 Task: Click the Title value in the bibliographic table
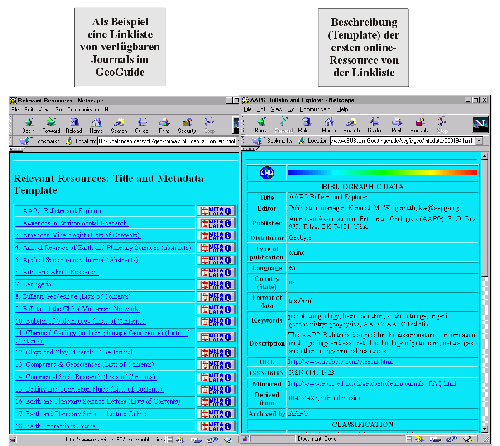(328, 197)
